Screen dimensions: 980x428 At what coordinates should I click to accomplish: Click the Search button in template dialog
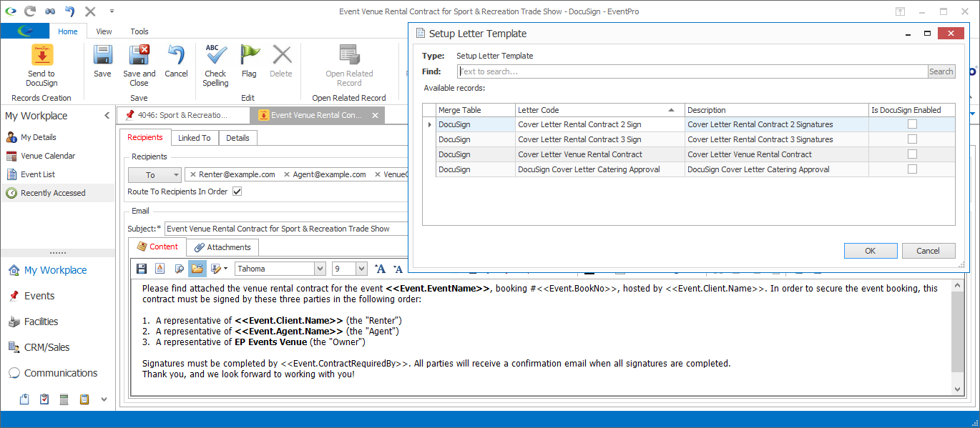[x=941, y=71]
